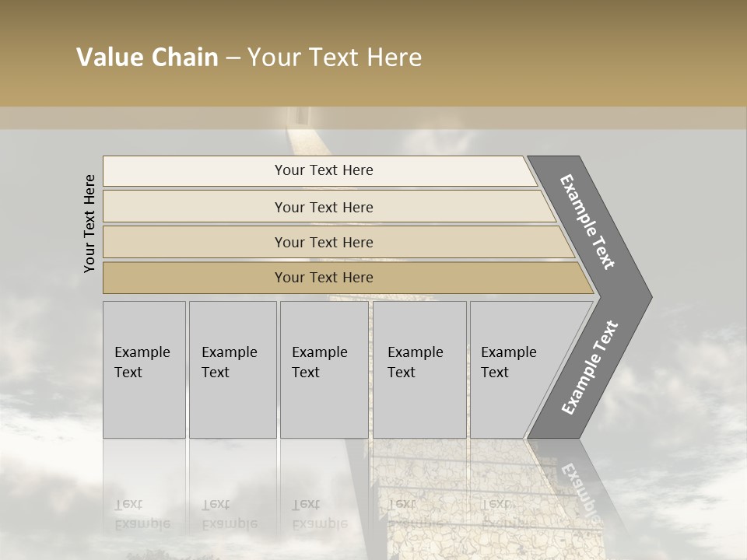Click the Value Chain slide title
Screen dimensions: 747x560
pyautogui.click(x=249, y=58)
